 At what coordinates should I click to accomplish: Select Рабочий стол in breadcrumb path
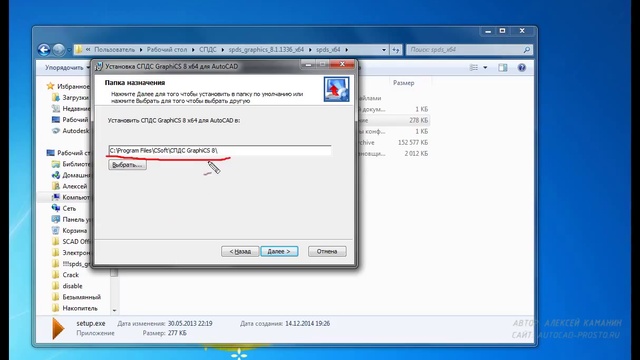click(167, 50)
